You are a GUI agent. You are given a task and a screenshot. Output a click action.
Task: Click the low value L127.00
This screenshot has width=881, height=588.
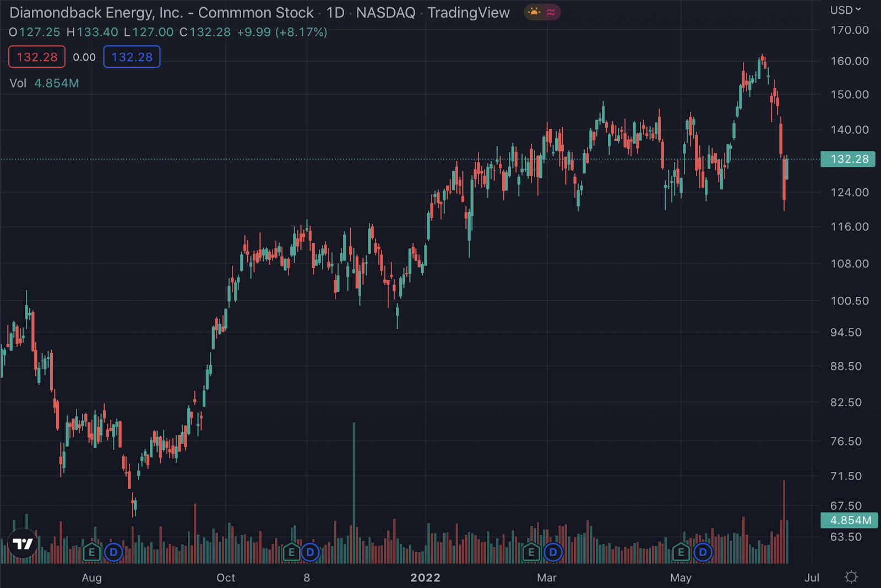pyautogui.click(x=149, y=32)
